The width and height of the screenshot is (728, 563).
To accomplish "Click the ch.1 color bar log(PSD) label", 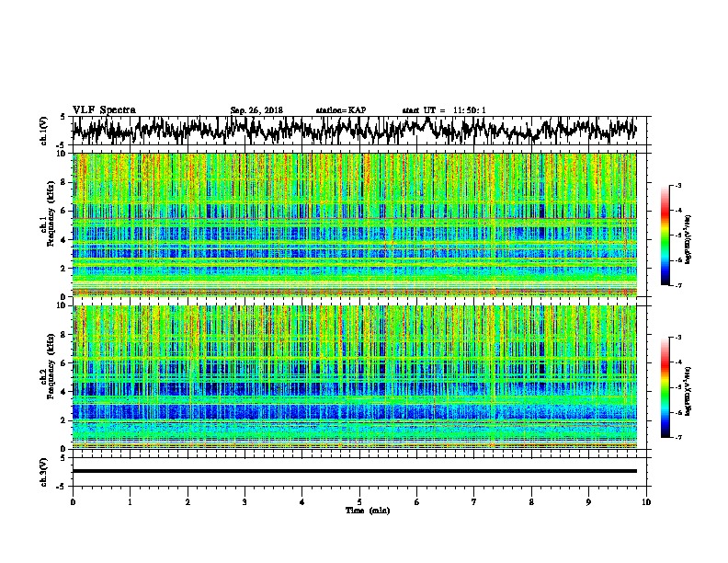I will (688, 239).
